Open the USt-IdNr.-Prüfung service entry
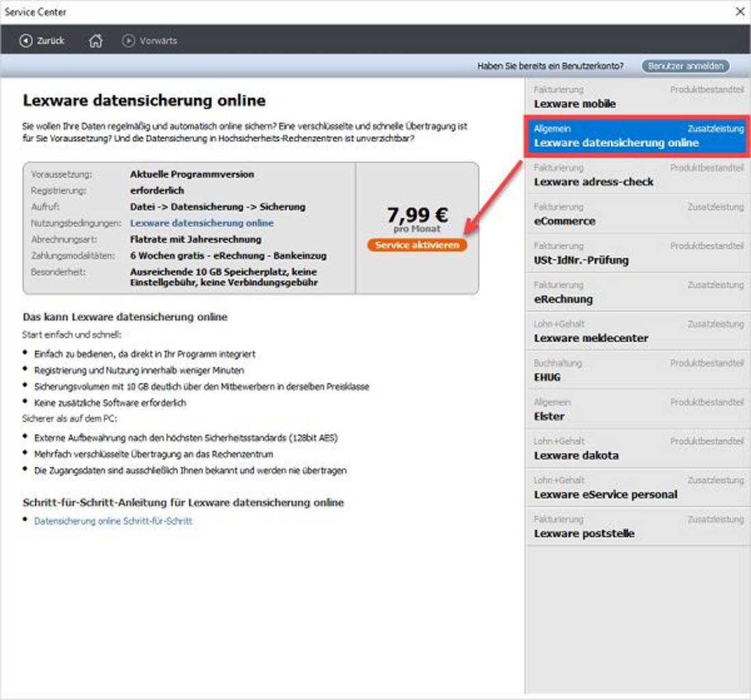Viewport: 751px width, 700px height. [638, 254]
